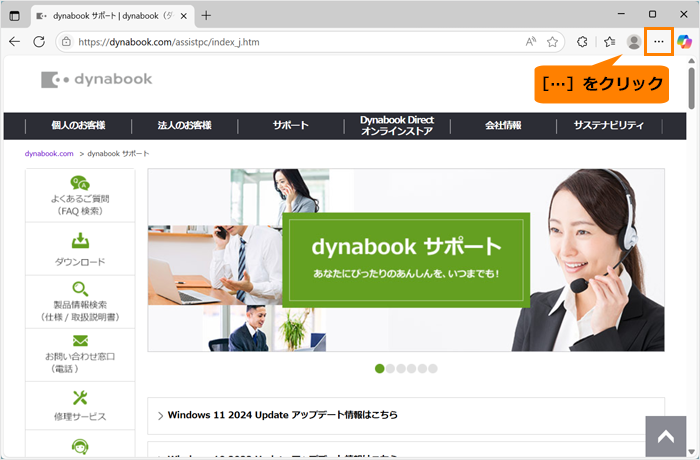This screenshot has height=460, width=700.
Task: Open よくあるご質問 (FAQ 検索) sidebar icon
Action: click(x=80, y=183)
